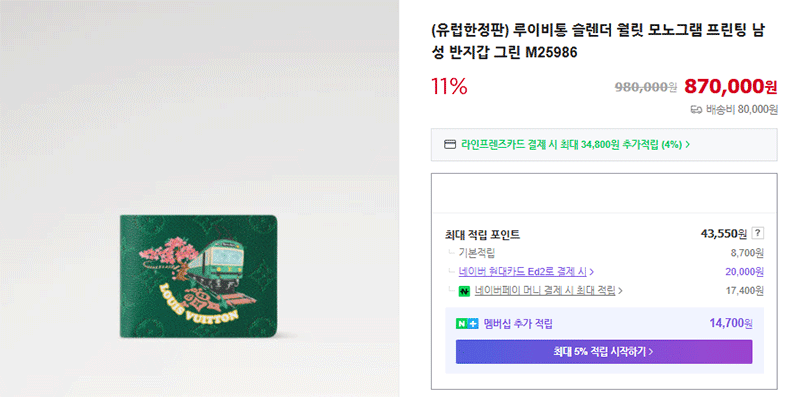The image size is (800, 397).
Task: Open the 네이버 현대카드 Ed2로 결제 시 link
Action: coord(523,271)
